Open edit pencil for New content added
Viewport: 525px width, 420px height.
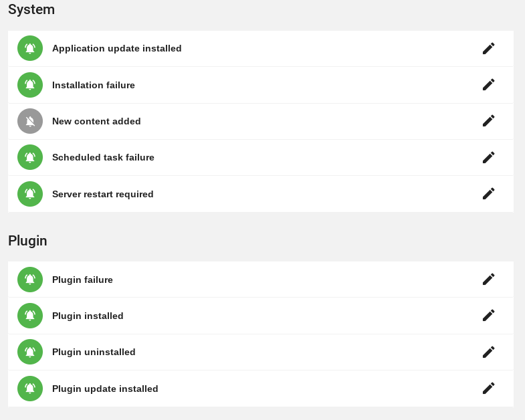click(488, 120)
